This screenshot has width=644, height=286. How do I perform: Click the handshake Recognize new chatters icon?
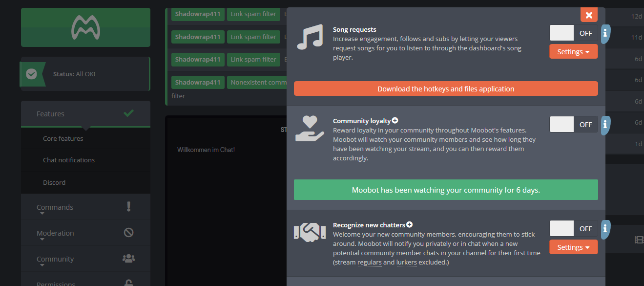(310, 231)
